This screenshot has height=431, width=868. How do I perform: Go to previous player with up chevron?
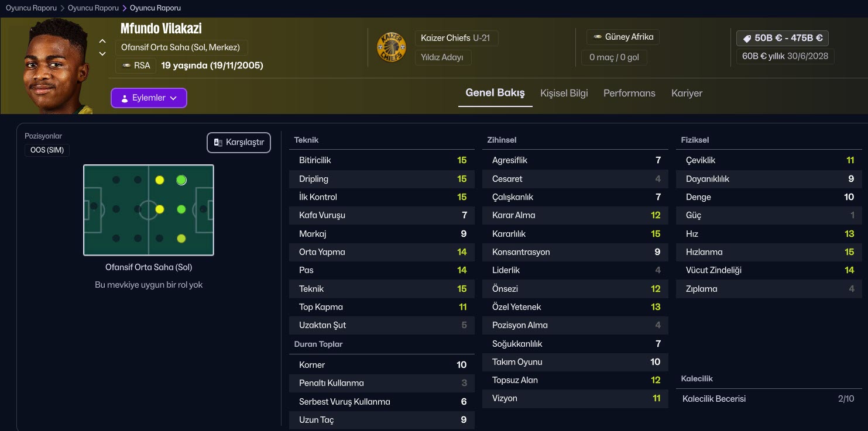click(x=102, y=41)
